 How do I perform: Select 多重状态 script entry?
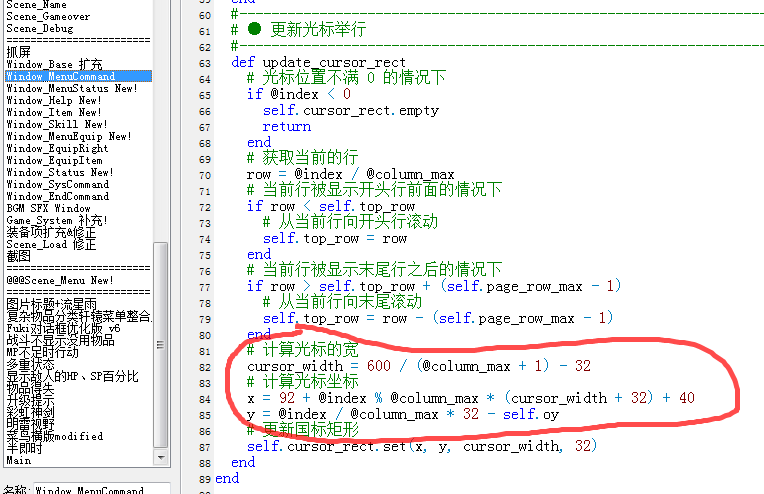pyautogui.click(x=30, y=364)
